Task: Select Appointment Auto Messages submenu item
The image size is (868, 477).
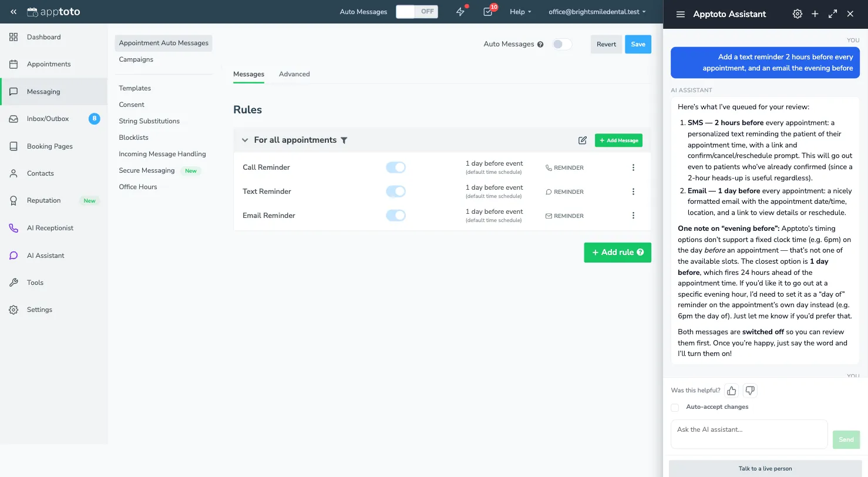Action: [164, 43]
